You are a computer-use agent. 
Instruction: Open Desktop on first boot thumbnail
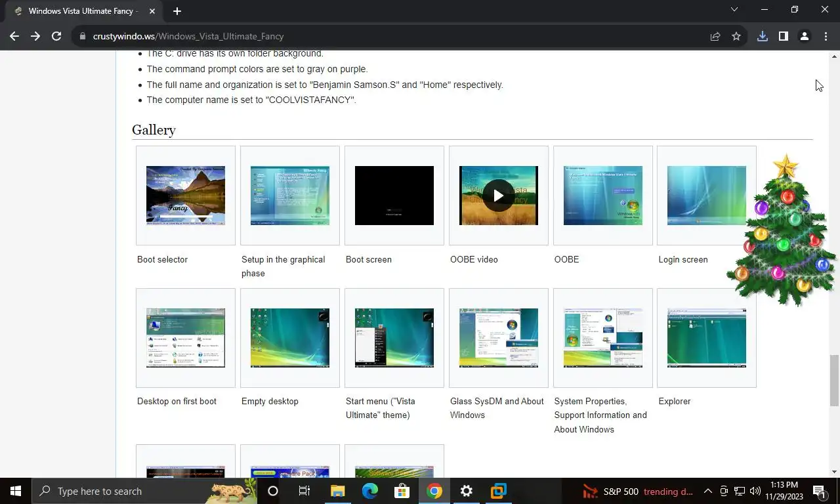point(186,338)
